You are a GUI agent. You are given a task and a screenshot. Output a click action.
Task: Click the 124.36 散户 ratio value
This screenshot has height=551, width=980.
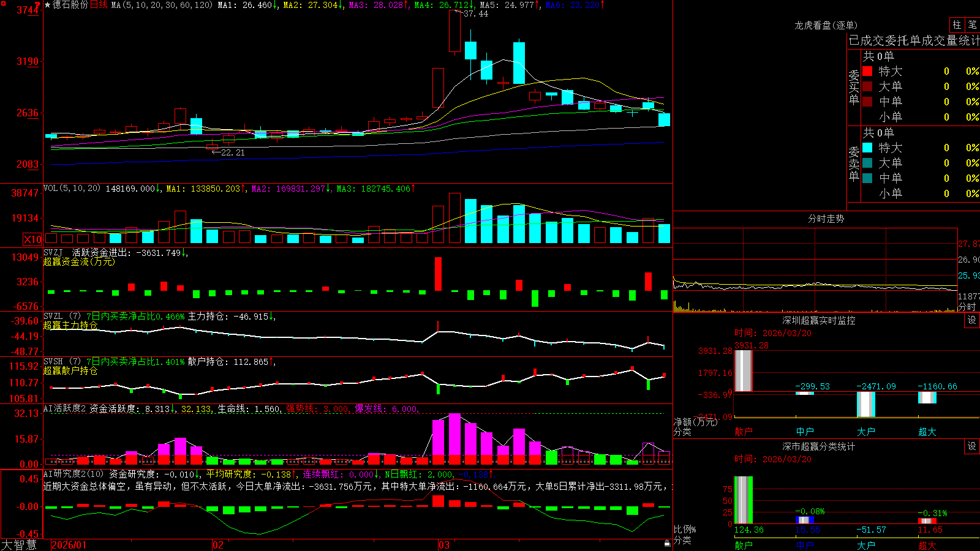pyautogui.click(x=748, y=530)
